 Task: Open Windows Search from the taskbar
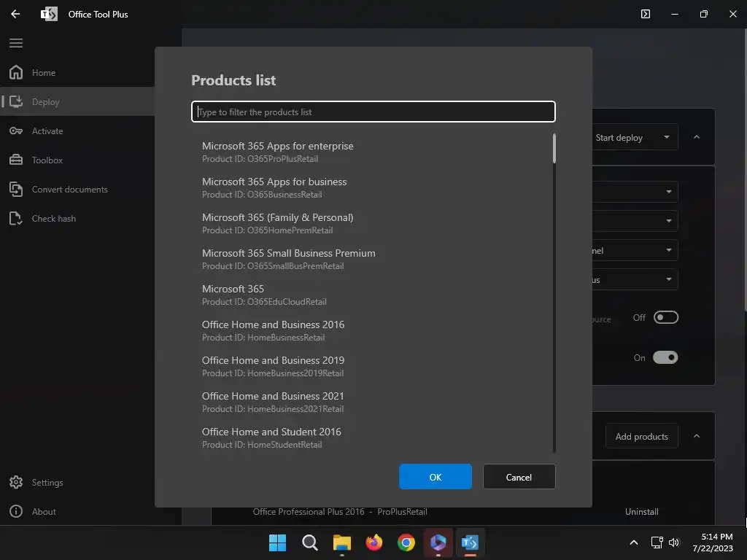[309, 542]
